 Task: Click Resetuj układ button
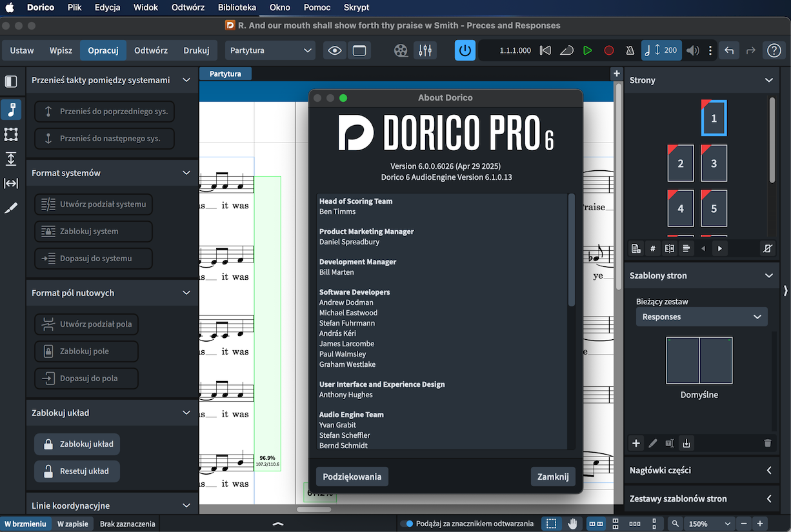[x=77, y=471]
